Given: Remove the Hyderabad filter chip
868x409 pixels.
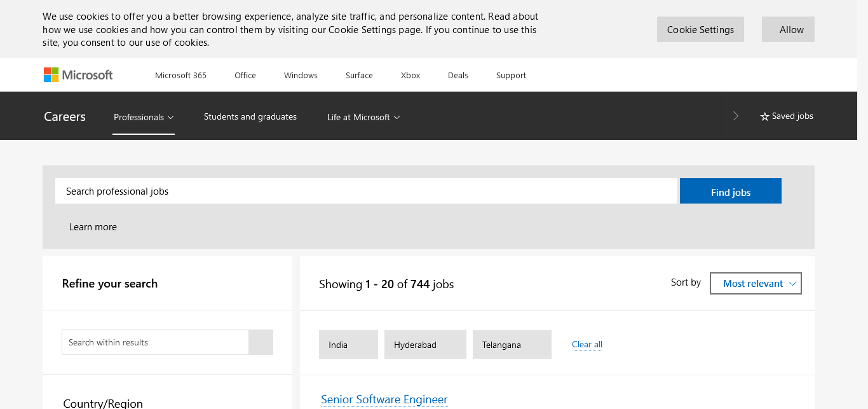Looking at the screenshot, I should click(424, 345).
